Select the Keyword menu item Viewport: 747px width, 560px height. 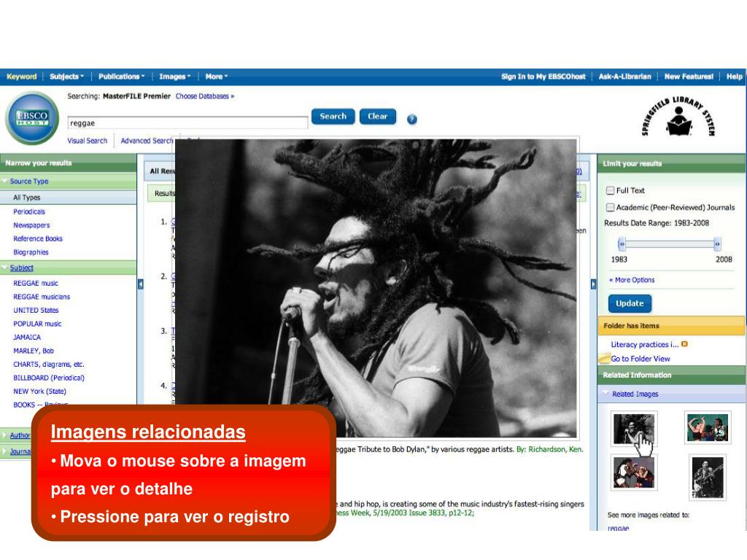[21, 76]
